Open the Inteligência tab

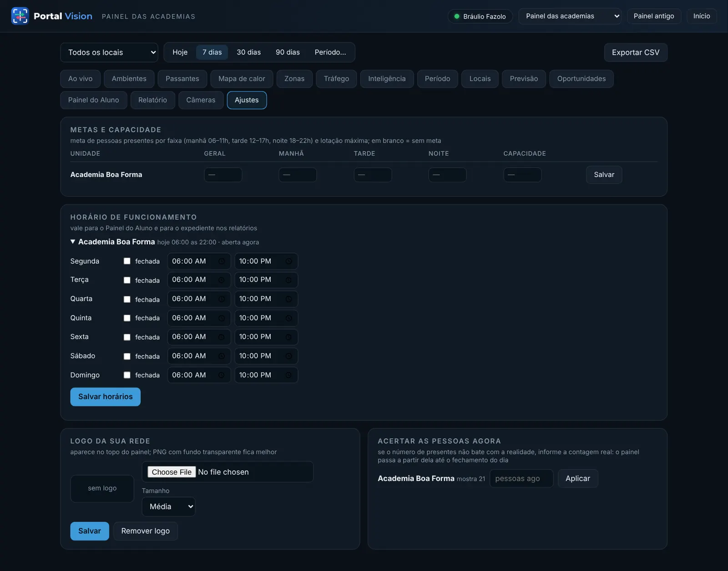tap(387, 79)
